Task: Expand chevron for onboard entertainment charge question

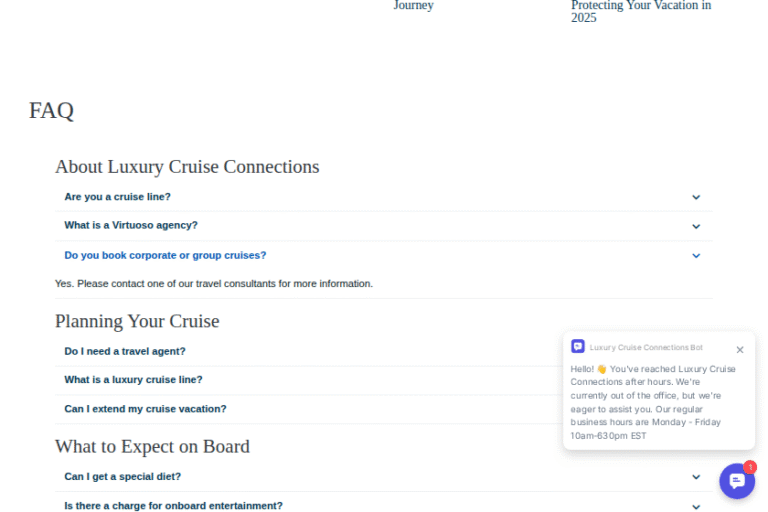Action: (696, 507)
